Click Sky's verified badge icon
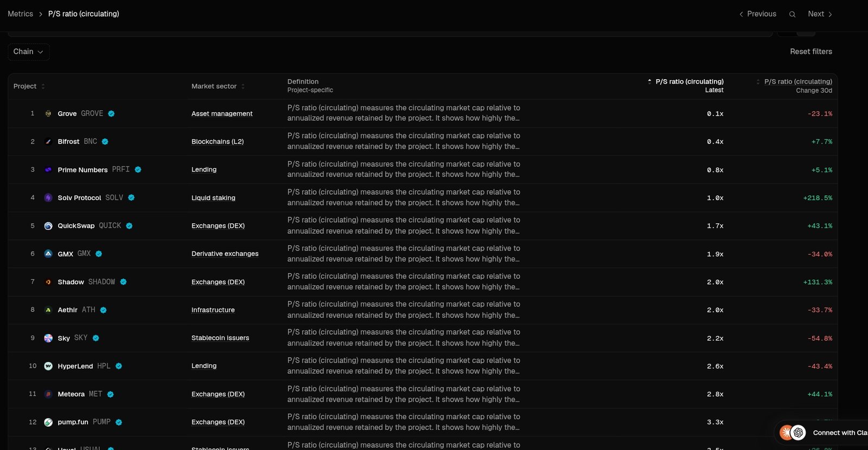 pos(95,338)
